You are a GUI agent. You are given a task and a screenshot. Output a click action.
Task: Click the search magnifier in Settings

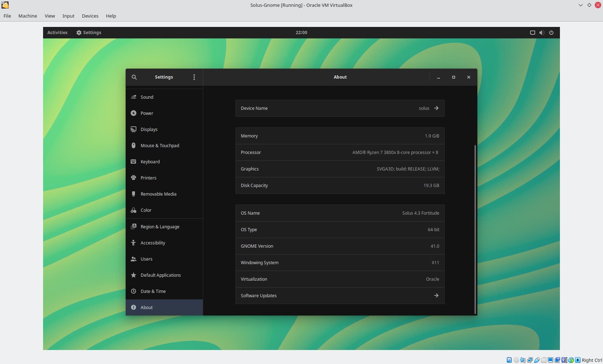click(x=134, y=77)
